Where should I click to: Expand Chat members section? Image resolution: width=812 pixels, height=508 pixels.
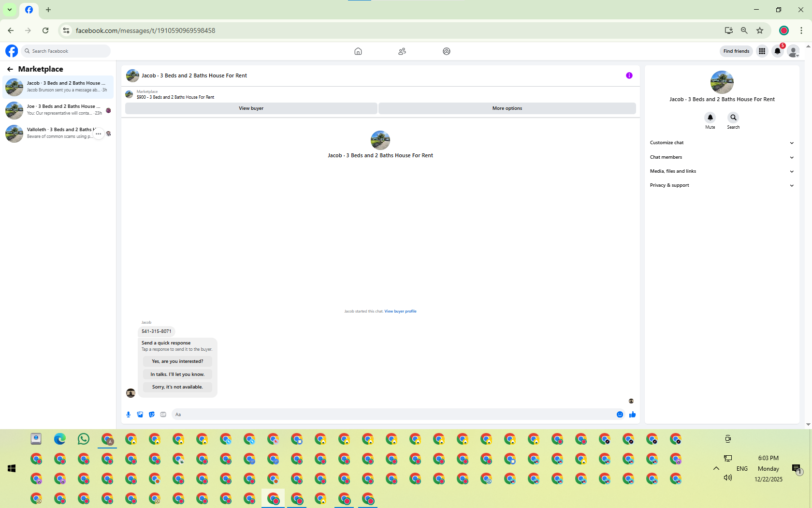coord(722,157)
